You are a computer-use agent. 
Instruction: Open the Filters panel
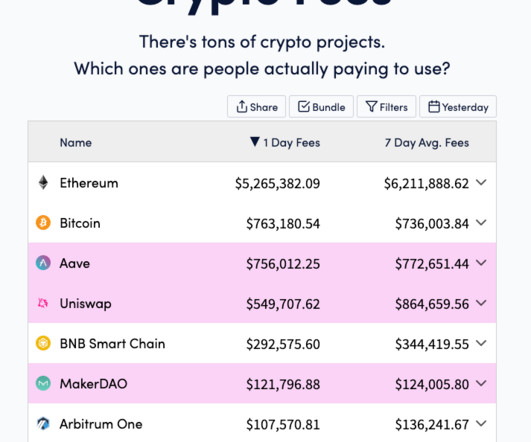tap(386, 107)
